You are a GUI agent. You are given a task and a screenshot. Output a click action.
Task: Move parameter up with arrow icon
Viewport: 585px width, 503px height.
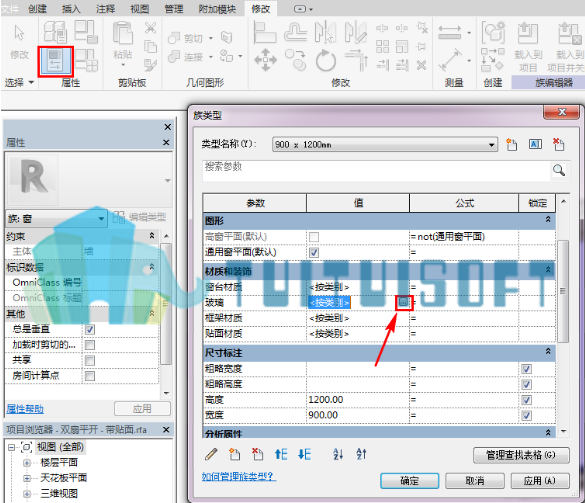click(x=281, y=454)
